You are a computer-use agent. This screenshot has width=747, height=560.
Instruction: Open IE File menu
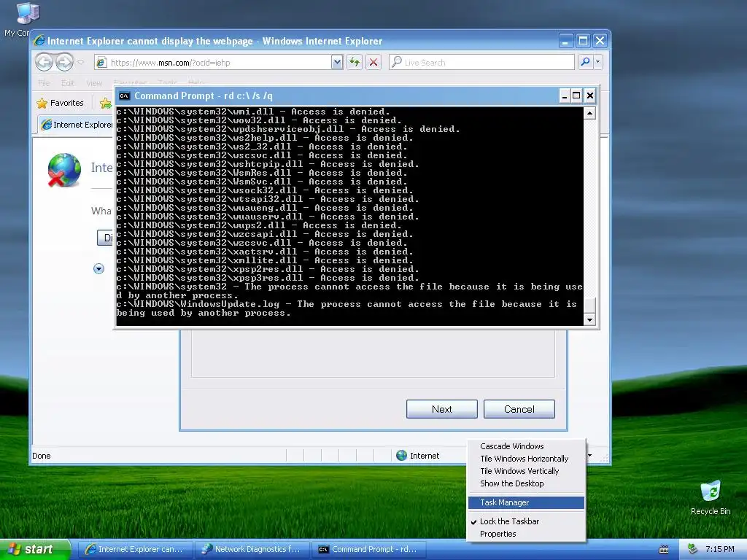44,83
